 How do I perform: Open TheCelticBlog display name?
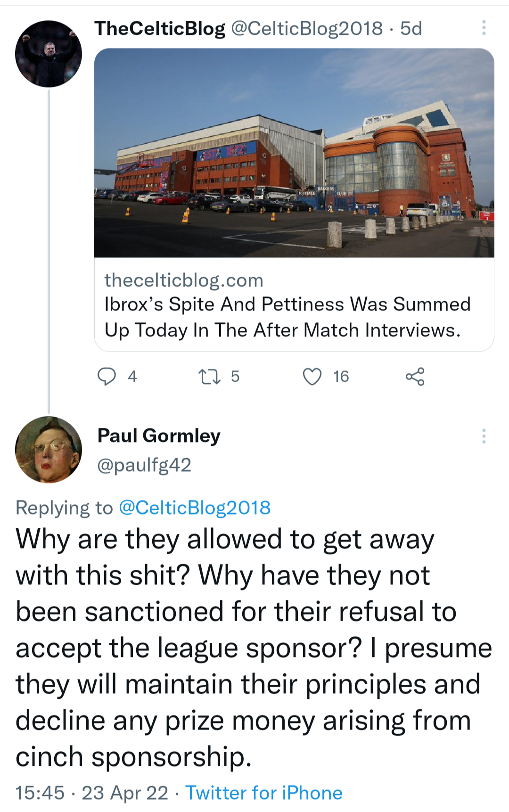160,28
